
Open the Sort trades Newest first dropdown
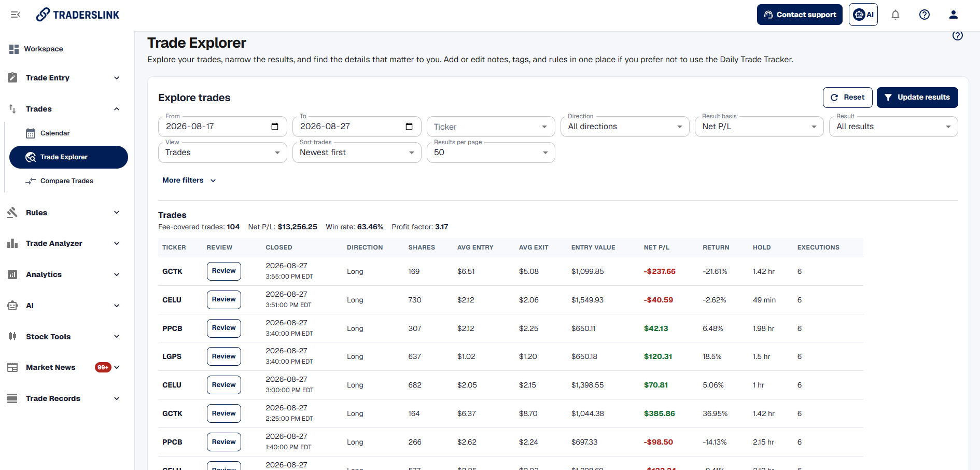click(357, 153)
